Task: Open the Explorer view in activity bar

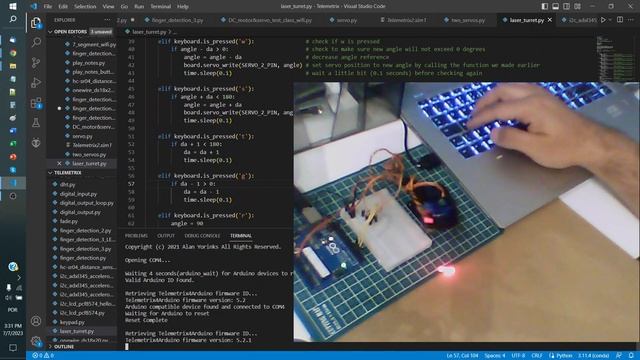Action: click(36, 22)
